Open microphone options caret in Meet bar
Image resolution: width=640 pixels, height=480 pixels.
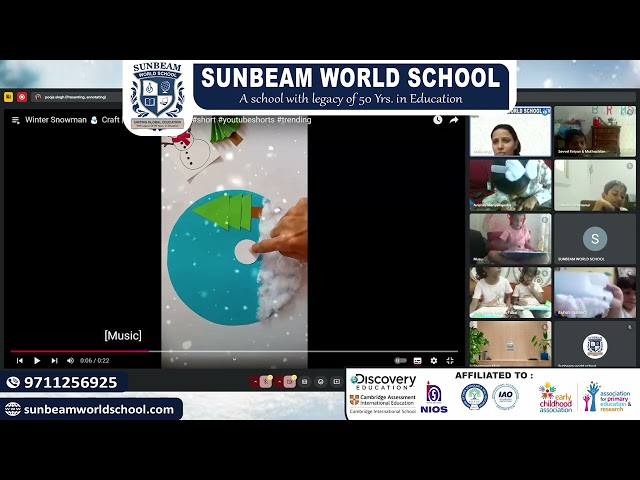click(x=255, y=382)
